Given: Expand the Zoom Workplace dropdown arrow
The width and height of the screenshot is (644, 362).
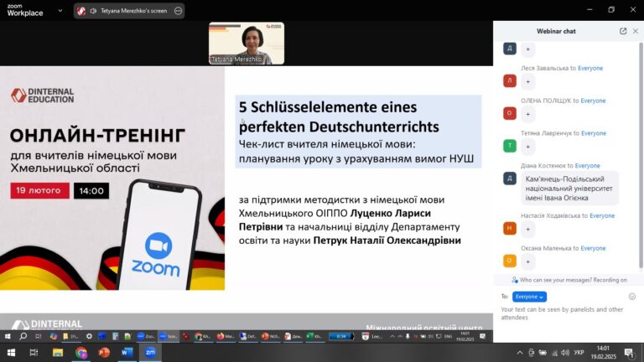Looking at the screenshot, I should click(x=60, y=11).
